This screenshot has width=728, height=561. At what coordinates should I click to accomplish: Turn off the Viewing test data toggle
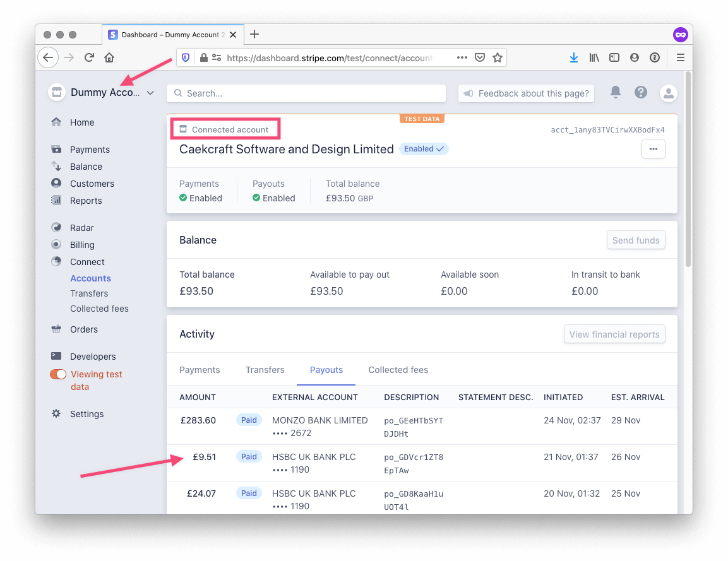57,374
